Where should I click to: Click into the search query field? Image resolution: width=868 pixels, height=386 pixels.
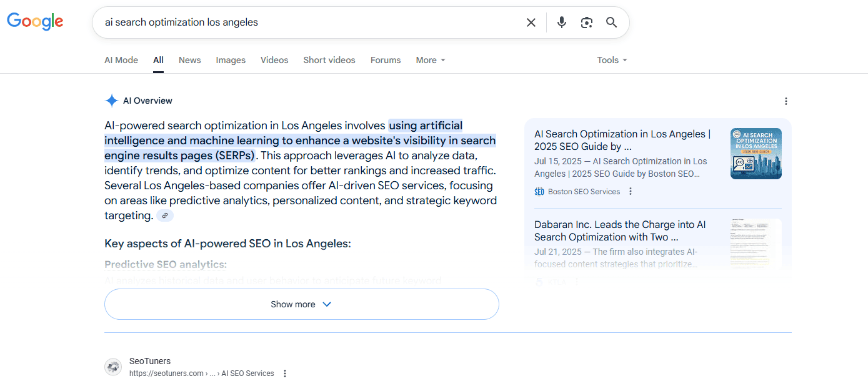pyautogui.click(x=309, y=22)
